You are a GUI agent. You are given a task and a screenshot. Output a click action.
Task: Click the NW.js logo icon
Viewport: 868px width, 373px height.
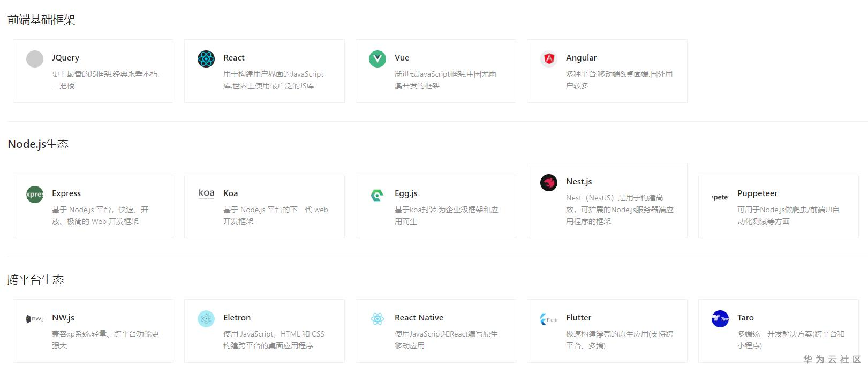click(x=35, y=319)
